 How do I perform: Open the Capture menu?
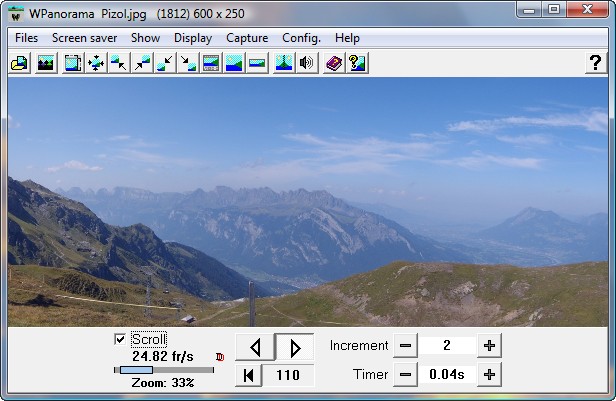pos(247,38)
